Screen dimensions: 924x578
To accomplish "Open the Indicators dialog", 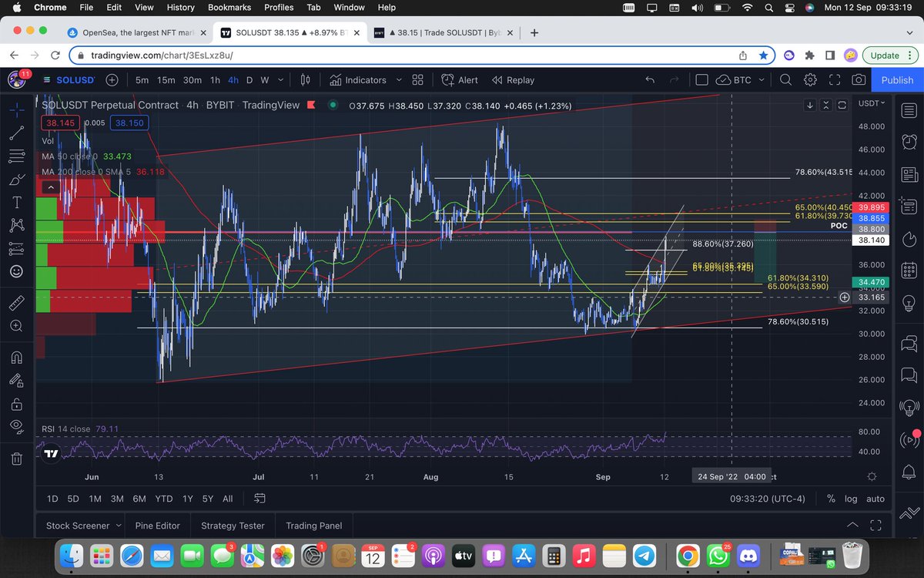I will click(x=358, y=80).
